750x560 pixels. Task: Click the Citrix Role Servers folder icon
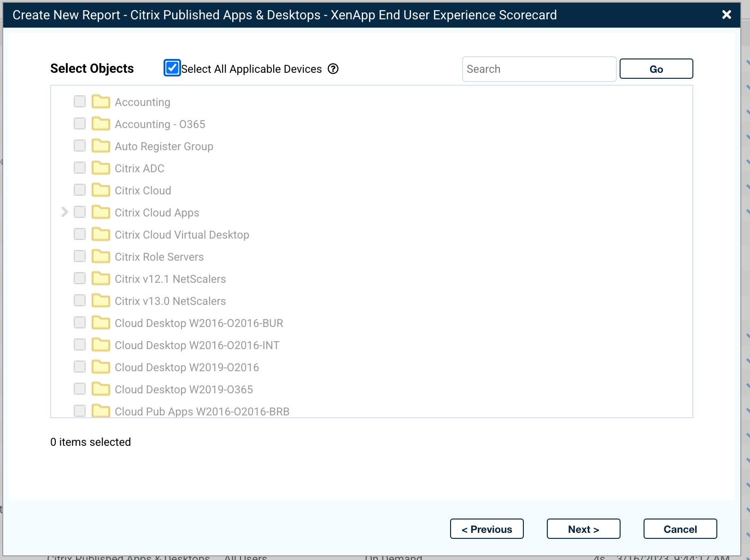pos(100,256)
